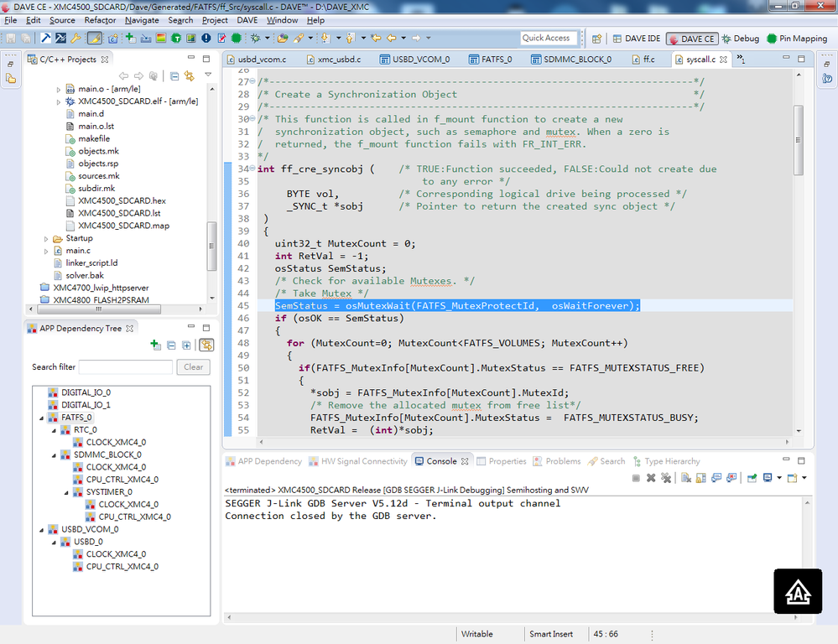Screen dimensions: 838x644
Task: Switch to the DAVE IDE perspective
Action: [x=637, y=39]
